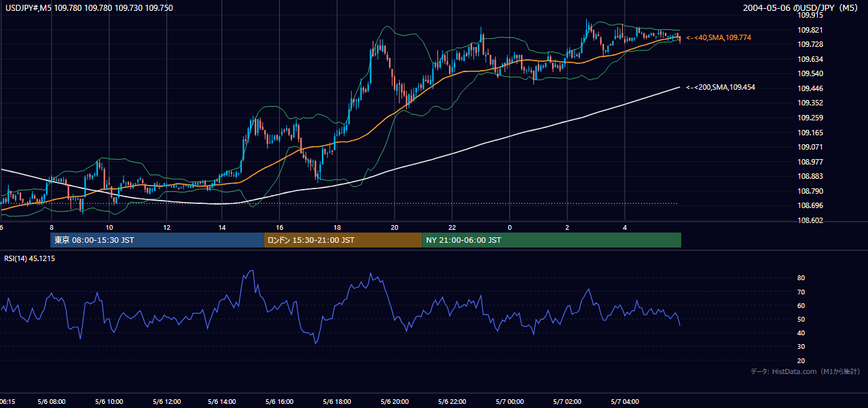Click the 108.696 price axis label
The image size is (868, 408).
click(x=810, y=205)
